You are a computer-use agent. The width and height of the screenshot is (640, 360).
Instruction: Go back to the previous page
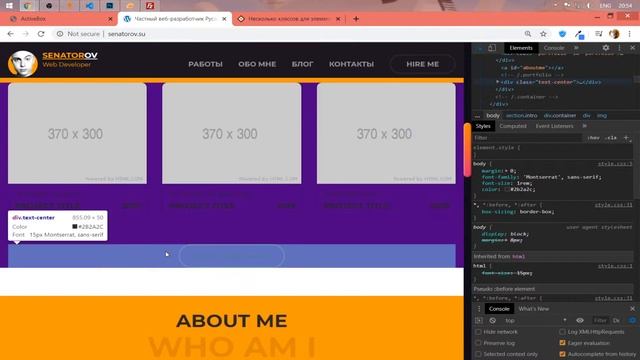(x=11, y=34)
